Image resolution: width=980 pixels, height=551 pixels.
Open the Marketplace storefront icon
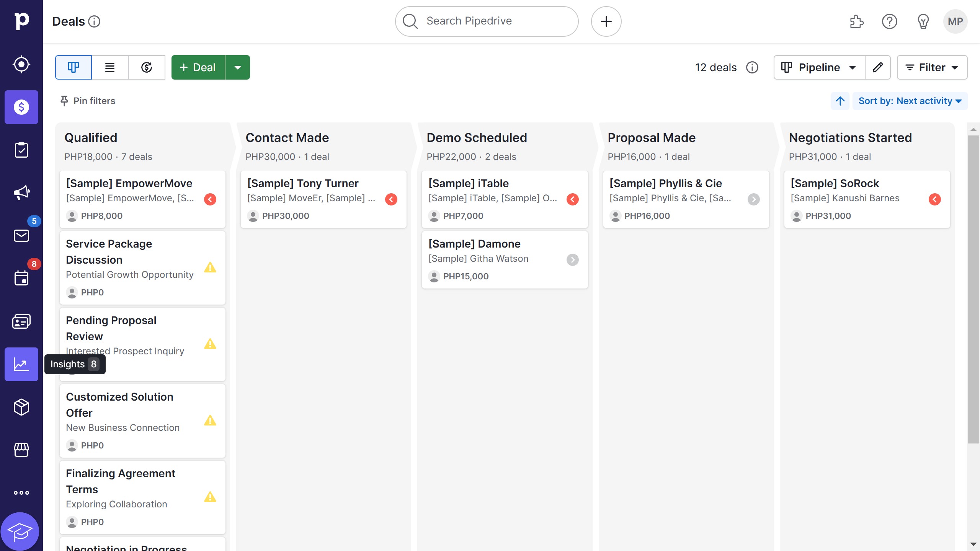(21, 450)
